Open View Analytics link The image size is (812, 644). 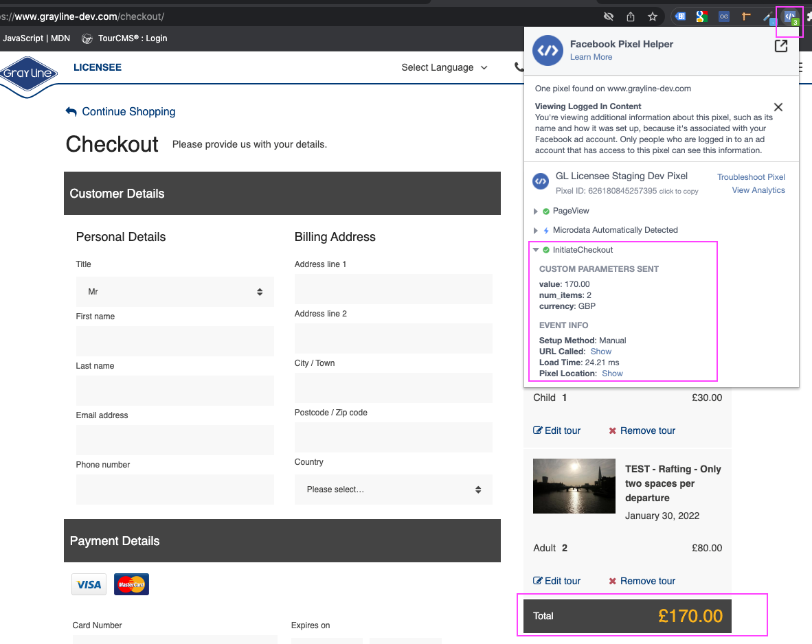point(758,190)
